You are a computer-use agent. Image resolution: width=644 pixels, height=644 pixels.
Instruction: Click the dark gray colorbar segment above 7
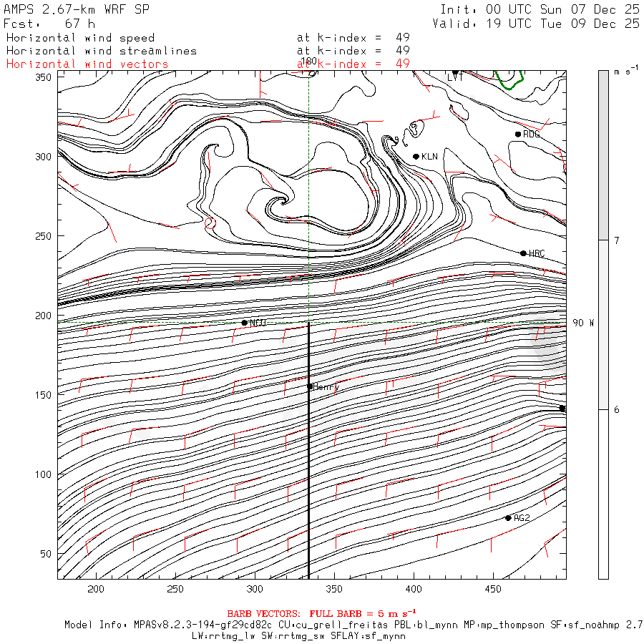pyautogui.click(x=603, y=155)
